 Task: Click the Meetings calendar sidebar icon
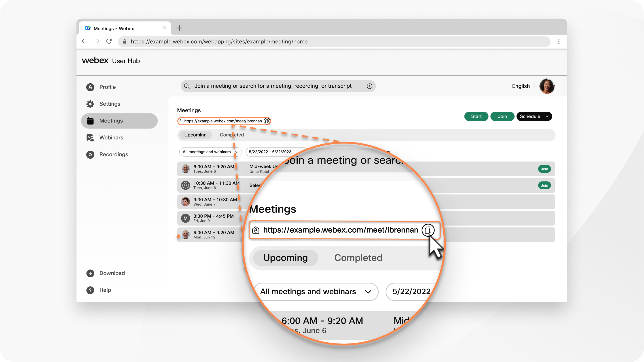pyautogui.click(x=90, y=121)
